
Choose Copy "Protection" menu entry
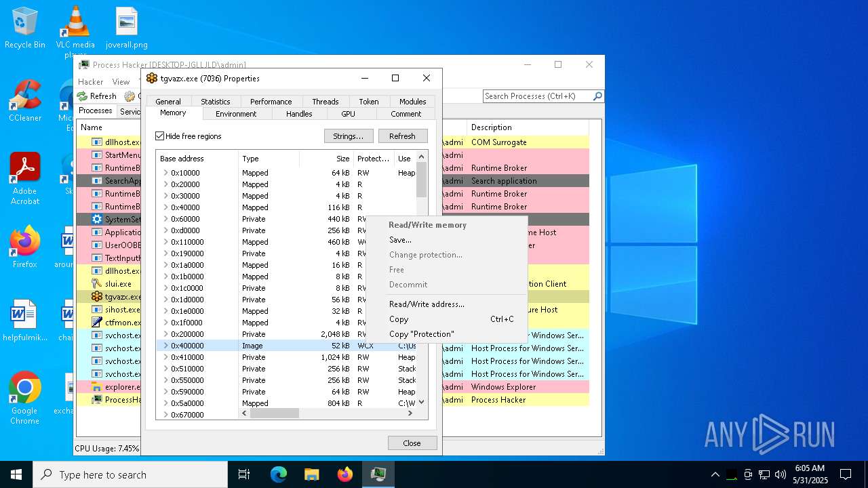[446, 334]
